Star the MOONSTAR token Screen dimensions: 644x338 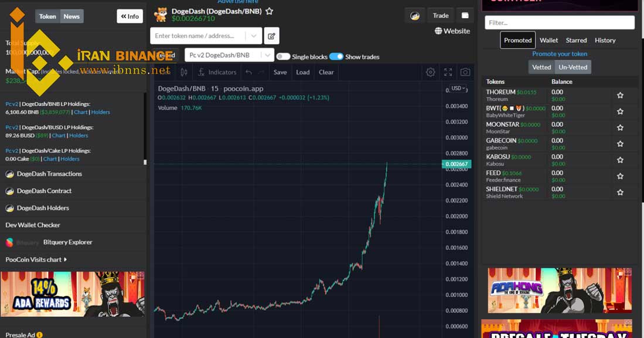pos(620,128)
